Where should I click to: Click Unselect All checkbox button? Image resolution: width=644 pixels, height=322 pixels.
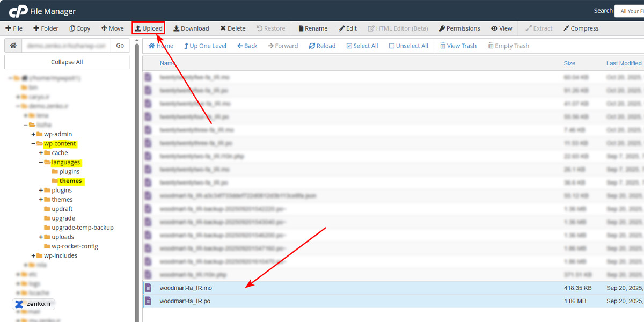point(408,46)
